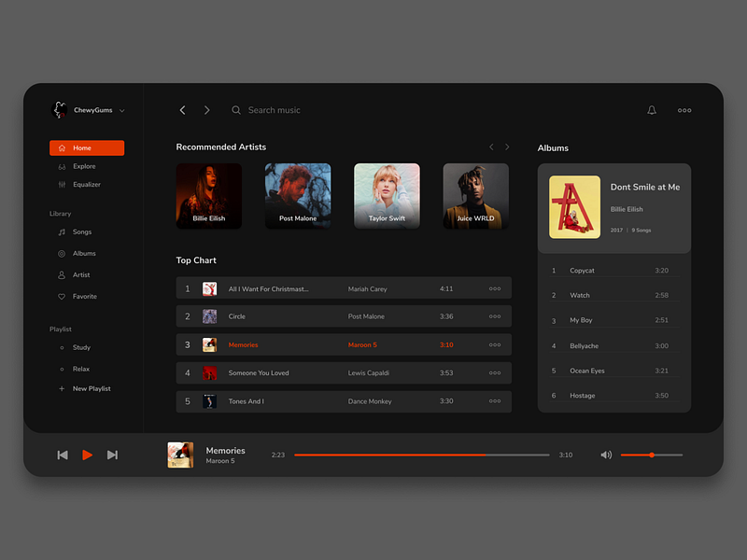Select the Equalizer icon in sidebar

60,184
